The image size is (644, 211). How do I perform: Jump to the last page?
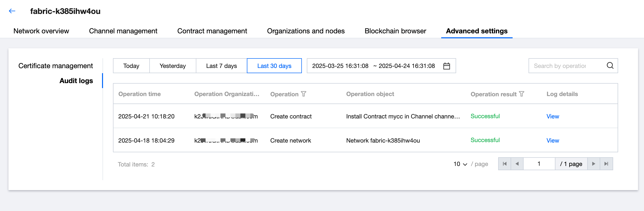click(606, 164)
